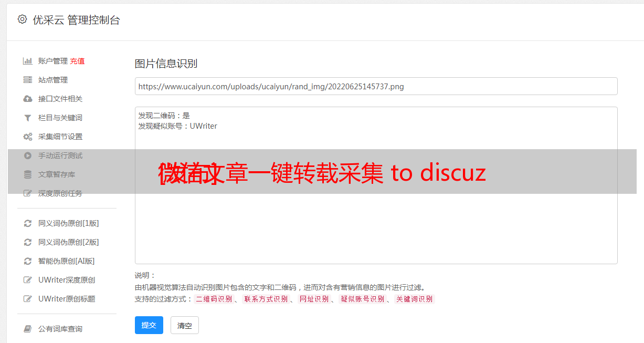Click the 网址识别 tag
Viewport: 644px width, 343px height.
click(314, 299)
